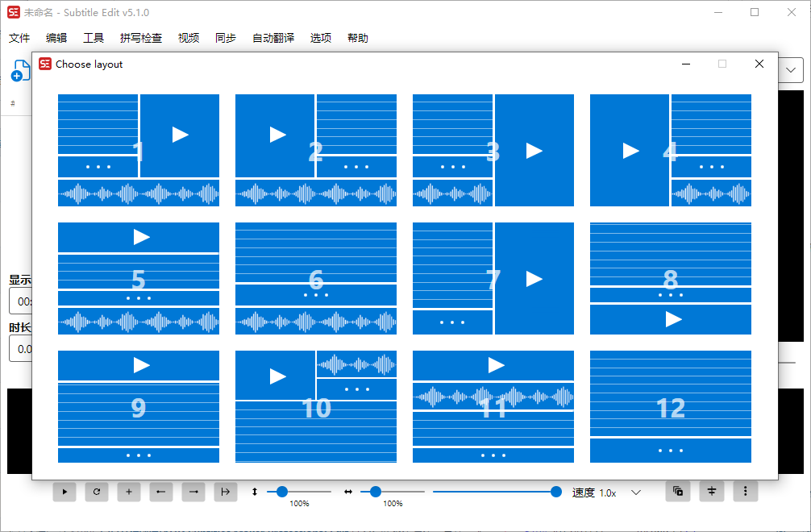Open the 速度 1.0x dropdown
Image resolution: width=811 pixels, height=532 pixels.
(607, 493)
